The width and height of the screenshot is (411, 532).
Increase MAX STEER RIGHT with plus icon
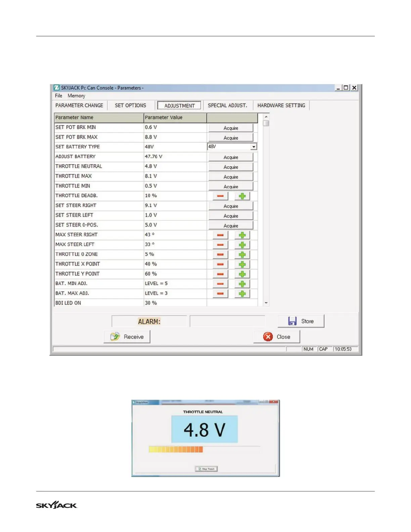pos(242,235)
